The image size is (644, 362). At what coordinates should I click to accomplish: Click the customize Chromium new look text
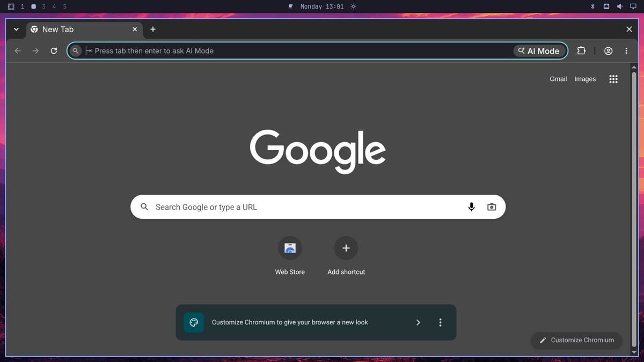point(290,322)
